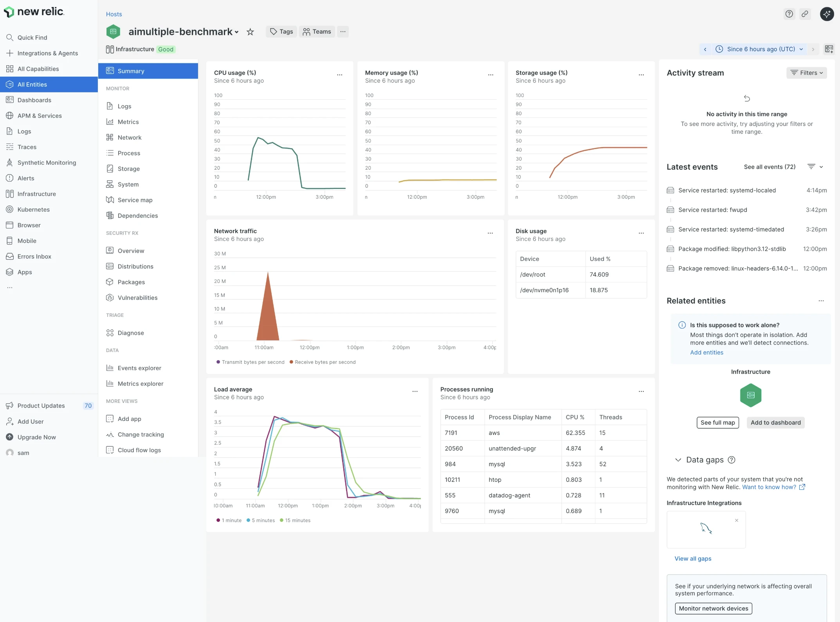Open the Since 6 hours ago time picker
This screenshot has width=840, height=622.
coord(759,49)
